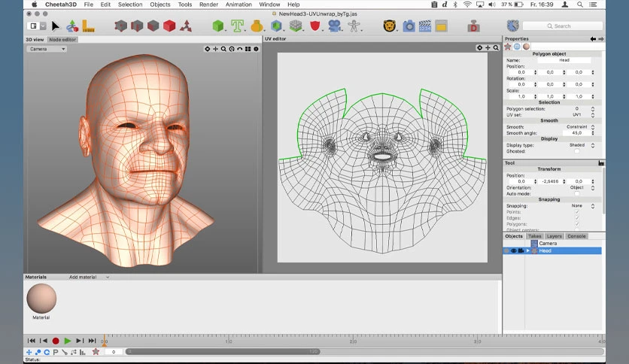Activate the red object mode cube

pyautogui.click(x=169, y=26)
